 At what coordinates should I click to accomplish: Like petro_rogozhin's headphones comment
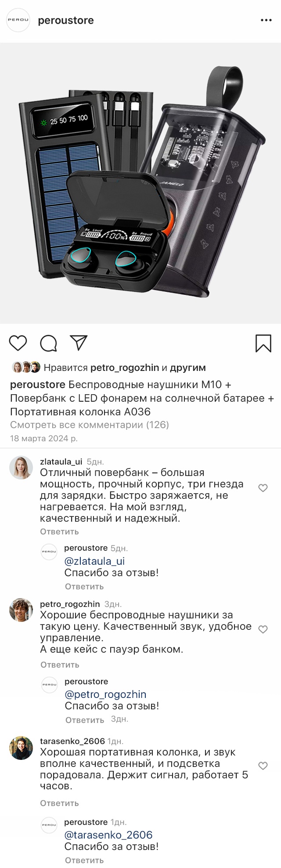tap(263, 629)
